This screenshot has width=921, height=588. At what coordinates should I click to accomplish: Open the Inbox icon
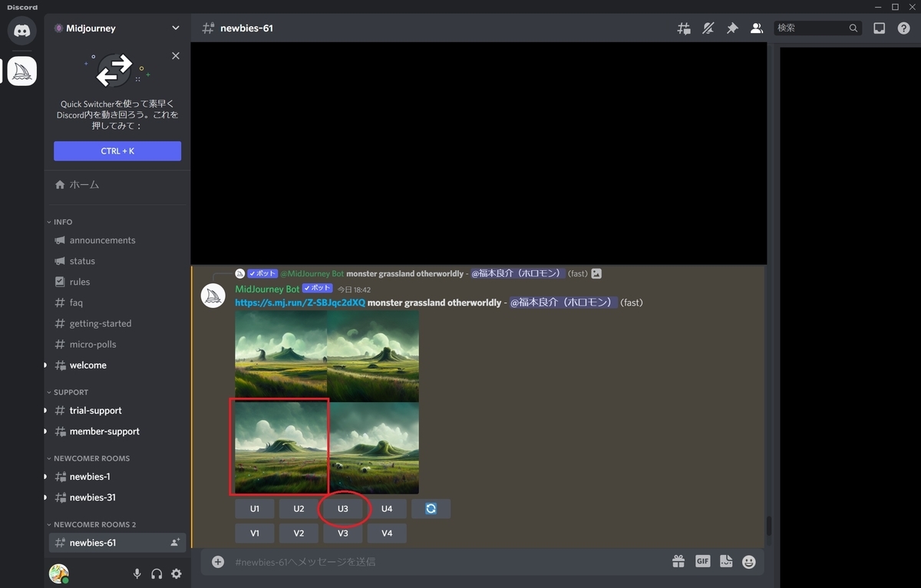880,28
